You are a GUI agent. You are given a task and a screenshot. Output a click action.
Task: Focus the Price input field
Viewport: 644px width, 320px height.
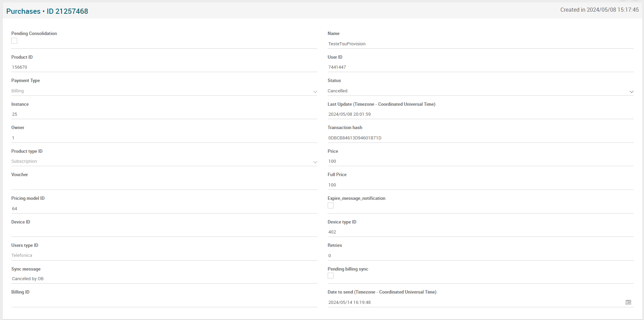pos(480,161)
